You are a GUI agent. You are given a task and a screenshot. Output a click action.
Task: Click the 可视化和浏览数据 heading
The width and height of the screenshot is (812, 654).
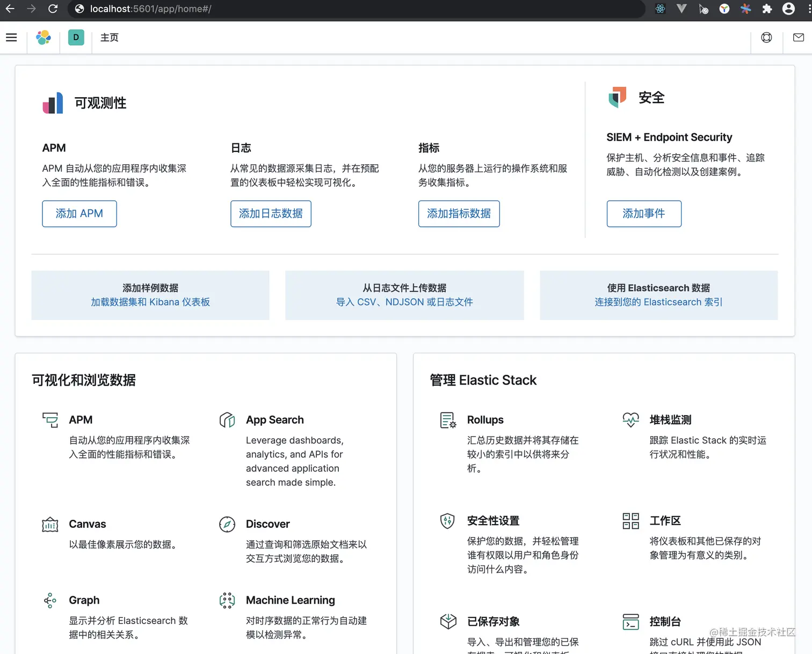[x=84, y=380]
